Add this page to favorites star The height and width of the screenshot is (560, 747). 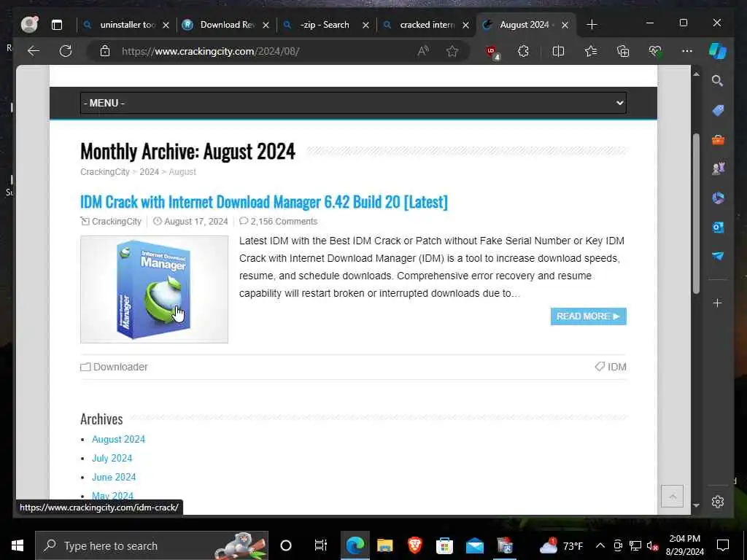pyautogui.click(x=452, y=51)
